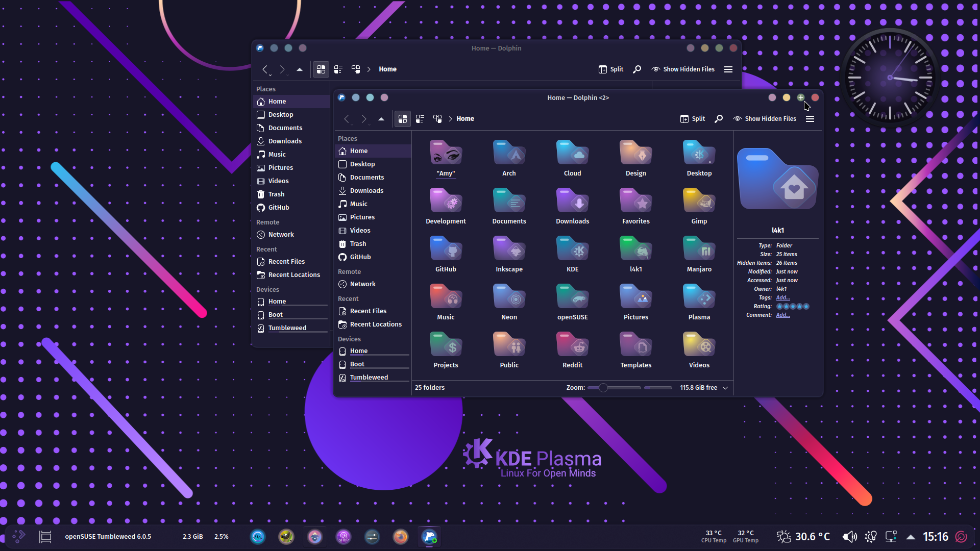Image resolution: width=980 pixels, height=551 pixels.
Task: Open the openSUSE folder
Action: coord(572,302)
